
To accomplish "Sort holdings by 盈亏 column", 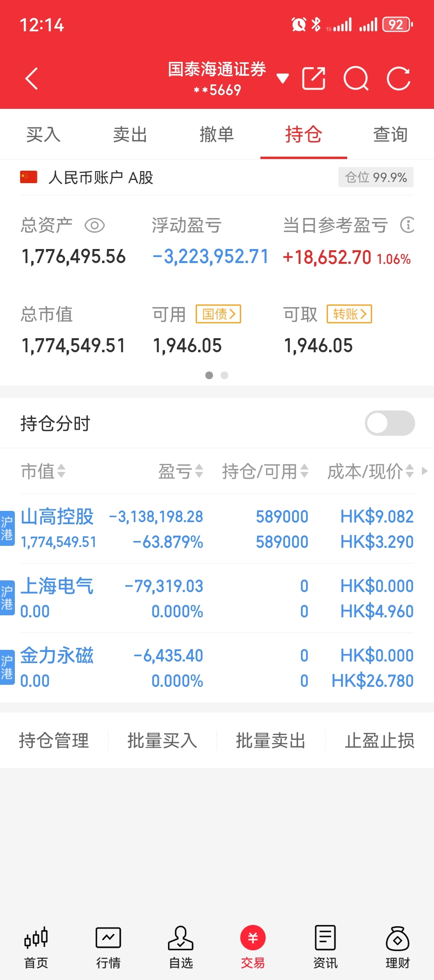I will [x=181, y=471].
